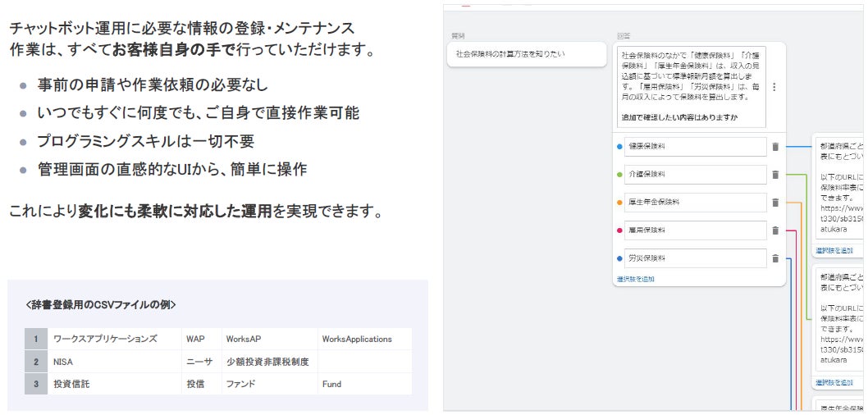Image resolution: width=868 pixels, height=415 pixels.
Task: Click the 投資信託 cell in row 3
Action: pyautogui.click(x=115, y=384)
